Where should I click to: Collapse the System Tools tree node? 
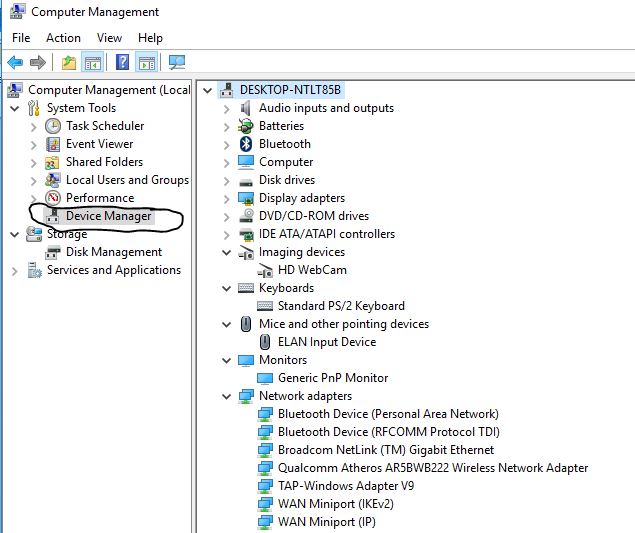15,109
